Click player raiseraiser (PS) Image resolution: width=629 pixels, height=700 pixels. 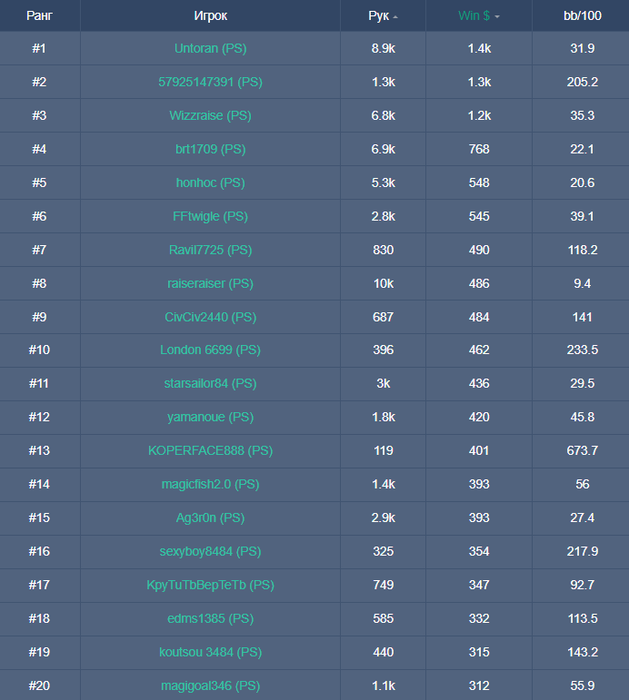click(x=210, y=283)
